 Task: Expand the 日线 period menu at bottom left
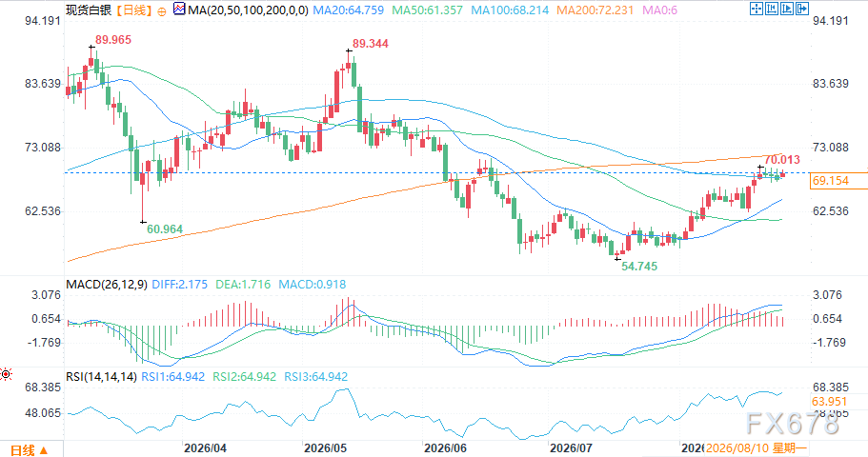30,449
